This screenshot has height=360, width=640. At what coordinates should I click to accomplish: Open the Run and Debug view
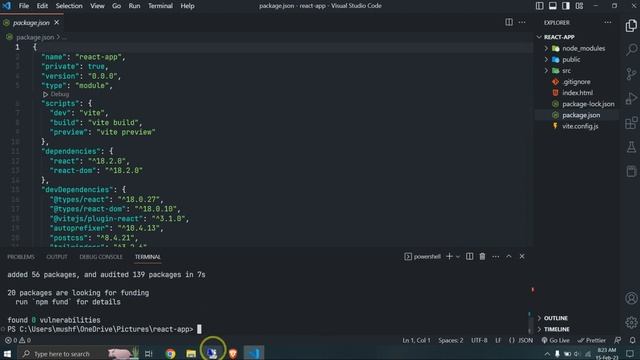[631, 98]
